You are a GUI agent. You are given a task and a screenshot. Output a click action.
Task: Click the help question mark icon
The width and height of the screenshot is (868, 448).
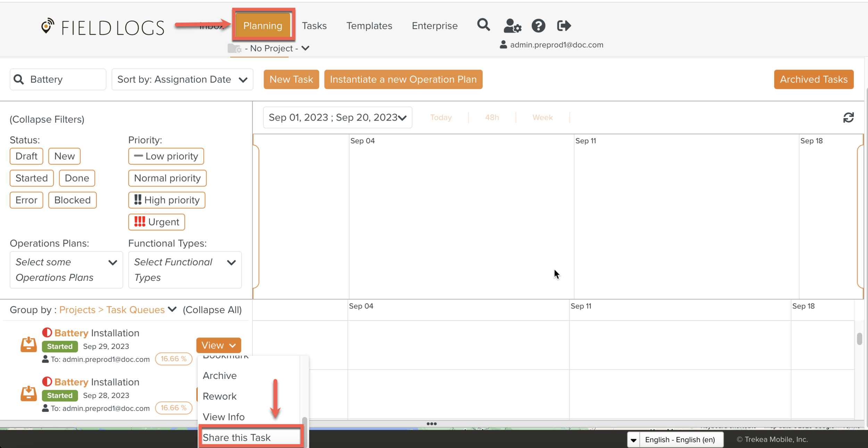coord(538,26)
